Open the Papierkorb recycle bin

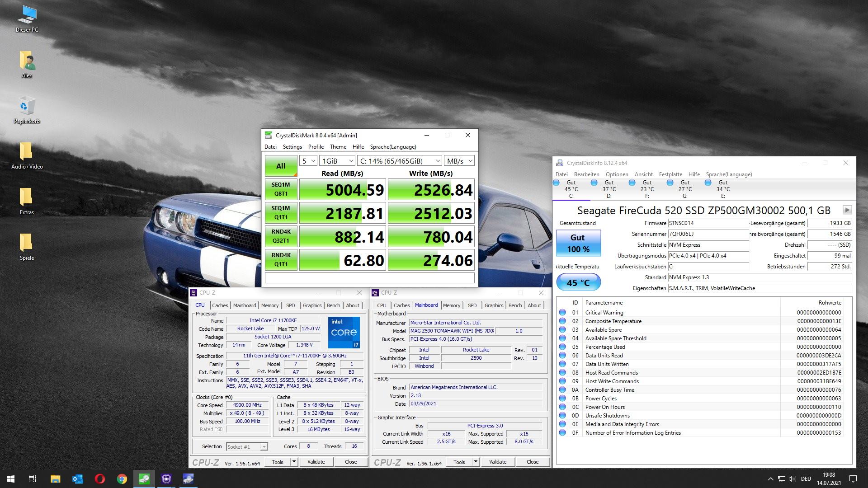click(27, 110)
